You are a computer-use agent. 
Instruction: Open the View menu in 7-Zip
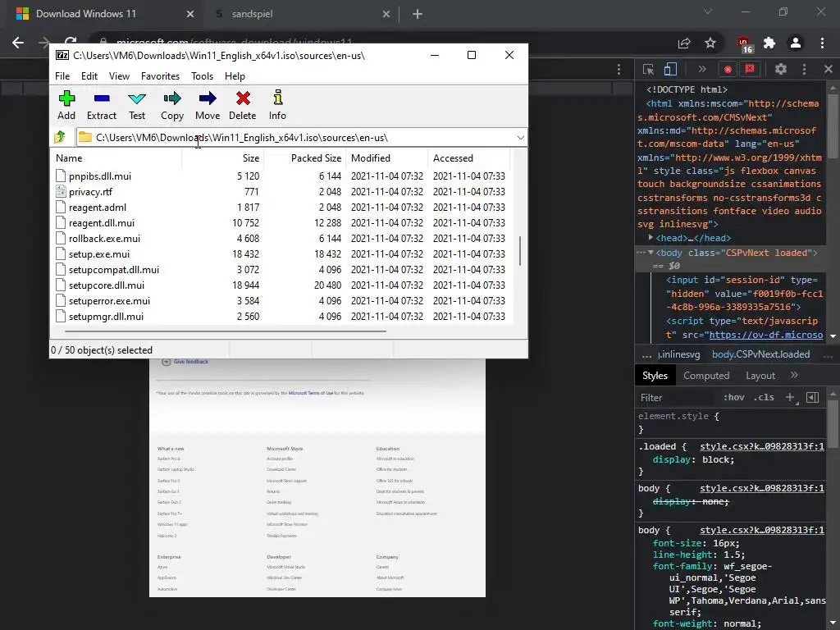(119, 76)
